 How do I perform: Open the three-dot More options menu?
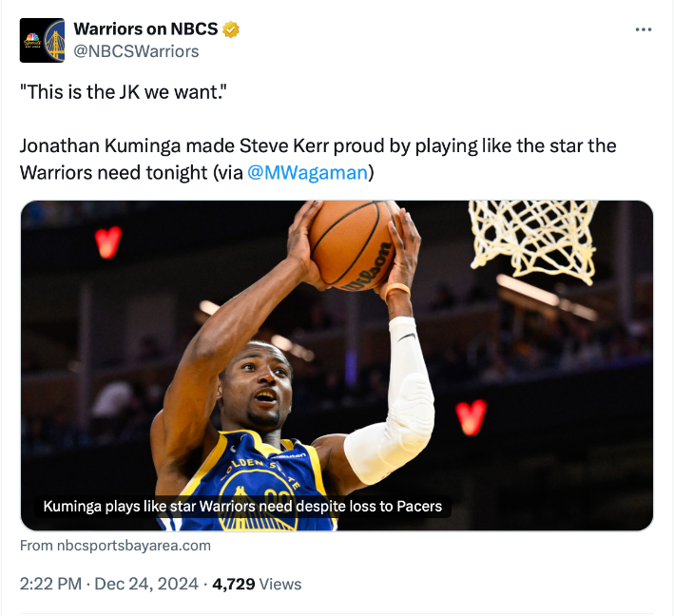pyautogui.click(x=644, y=30)
